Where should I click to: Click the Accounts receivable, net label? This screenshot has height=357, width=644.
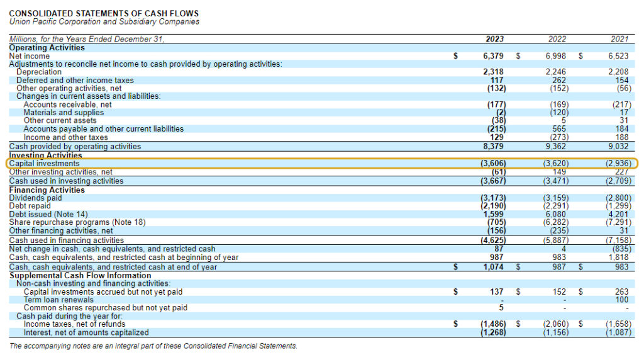pyautogui.click(x=67, y=105)
